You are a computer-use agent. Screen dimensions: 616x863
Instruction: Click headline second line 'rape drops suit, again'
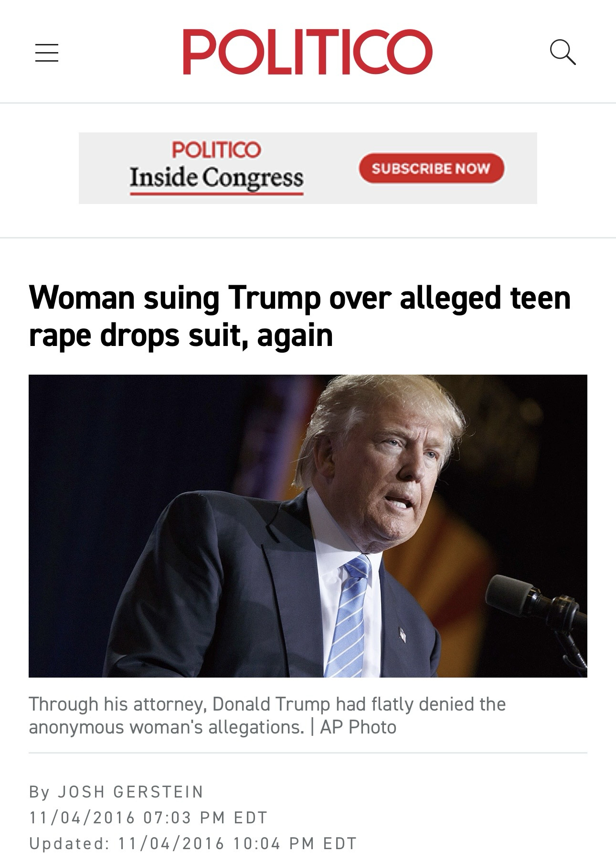click(181, 335)
